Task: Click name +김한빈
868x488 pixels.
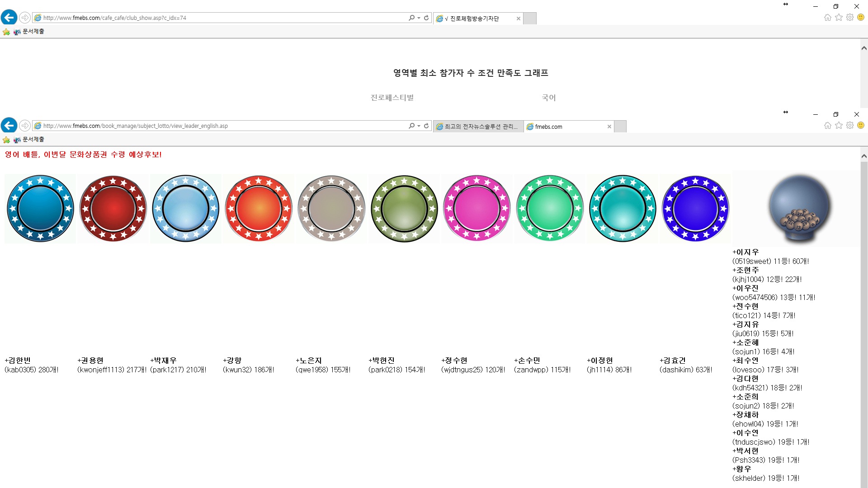Action: 18,361
